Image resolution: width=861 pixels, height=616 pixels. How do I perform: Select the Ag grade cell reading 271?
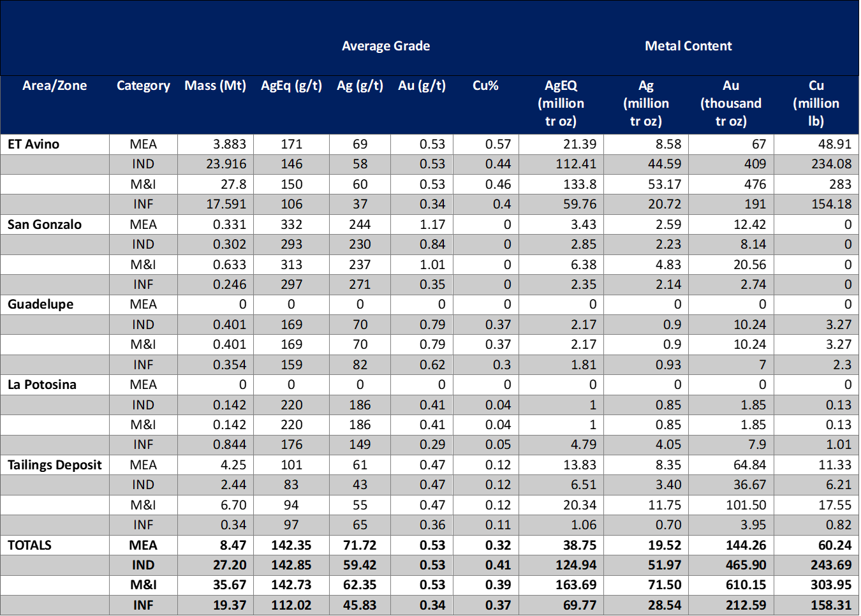360,284
